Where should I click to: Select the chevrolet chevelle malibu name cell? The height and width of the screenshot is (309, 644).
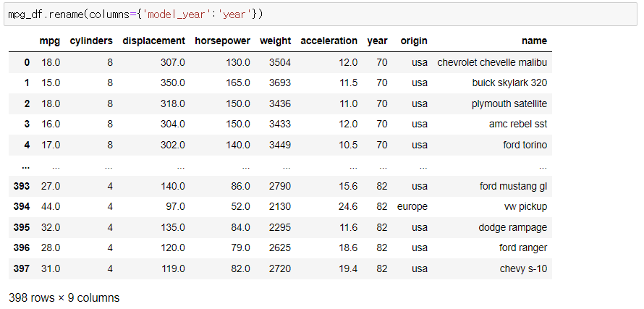492,62
